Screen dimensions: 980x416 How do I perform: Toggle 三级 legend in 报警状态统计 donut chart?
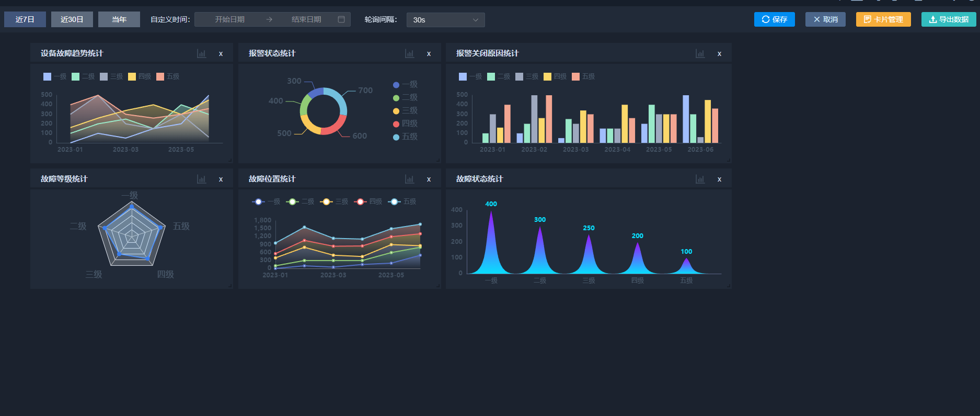coord(405,110)
